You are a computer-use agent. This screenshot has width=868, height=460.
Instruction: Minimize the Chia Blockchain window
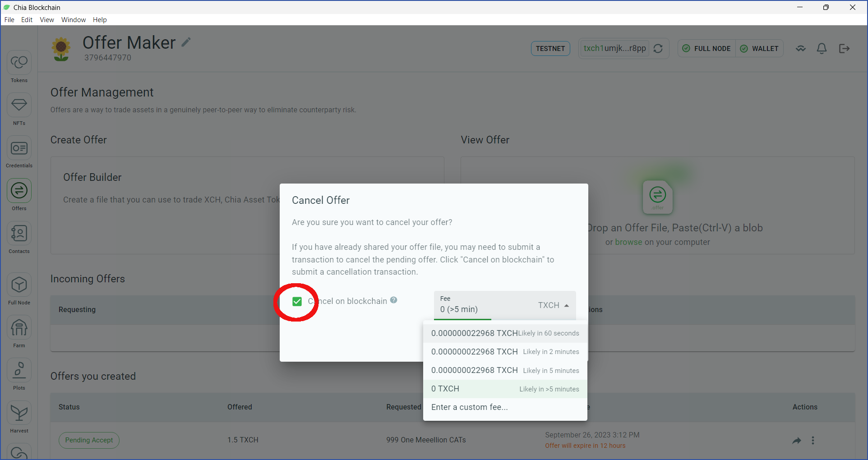pos(800,7)
